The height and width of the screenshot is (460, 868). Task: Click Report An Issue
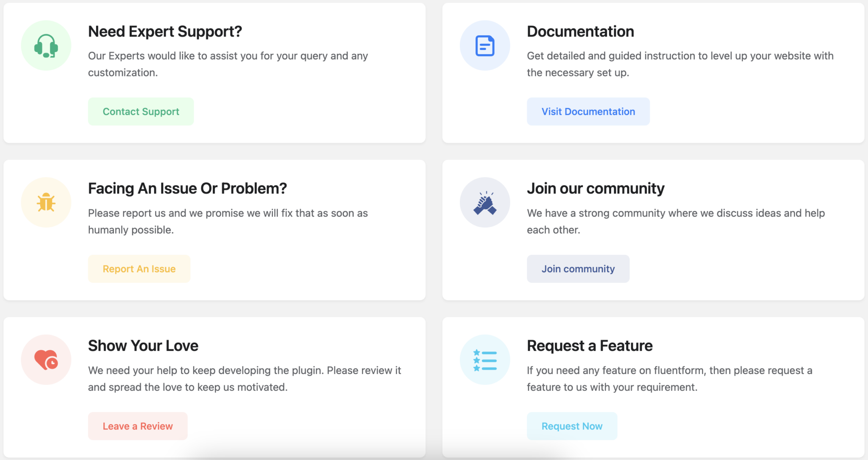coord(139,268)
